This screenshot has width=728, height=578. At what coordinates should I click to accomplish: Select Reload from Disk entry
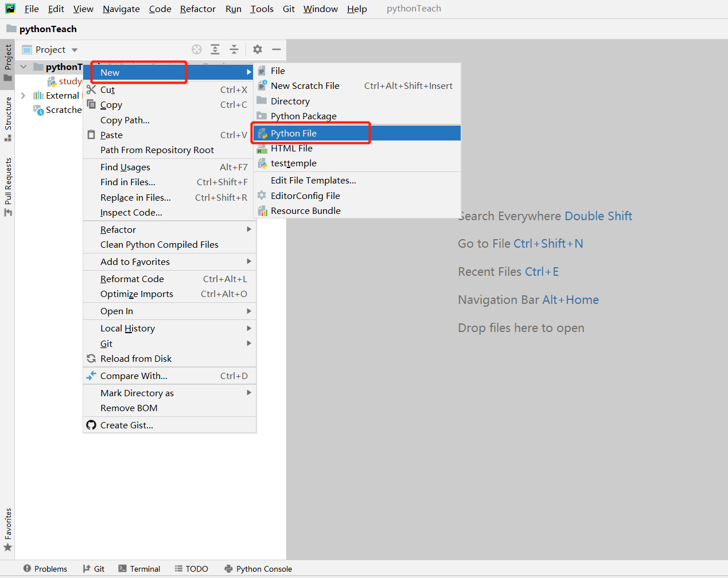tap(169, 358)
